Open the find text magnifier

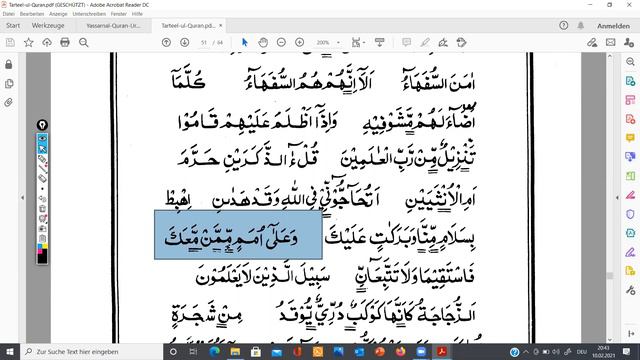84,42
